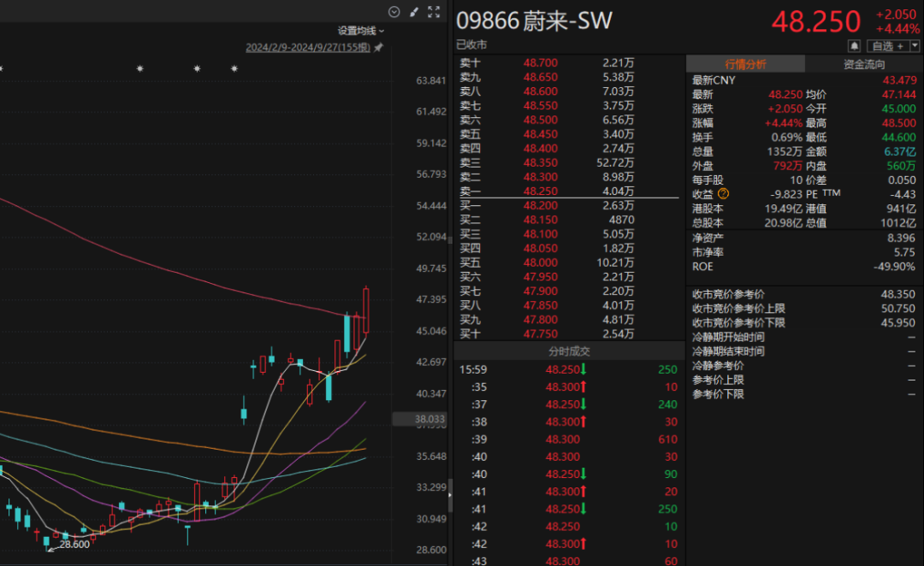
Task: Expand chart to fullscreen
Action: tap(434, 12)
